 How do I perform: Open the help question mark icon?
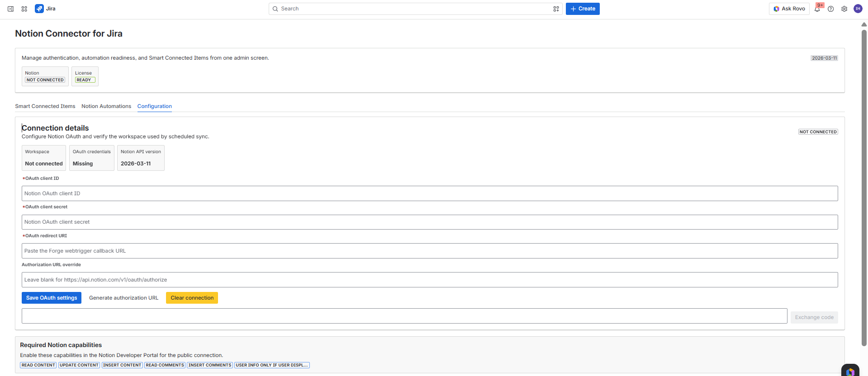(x=831, y=9)
